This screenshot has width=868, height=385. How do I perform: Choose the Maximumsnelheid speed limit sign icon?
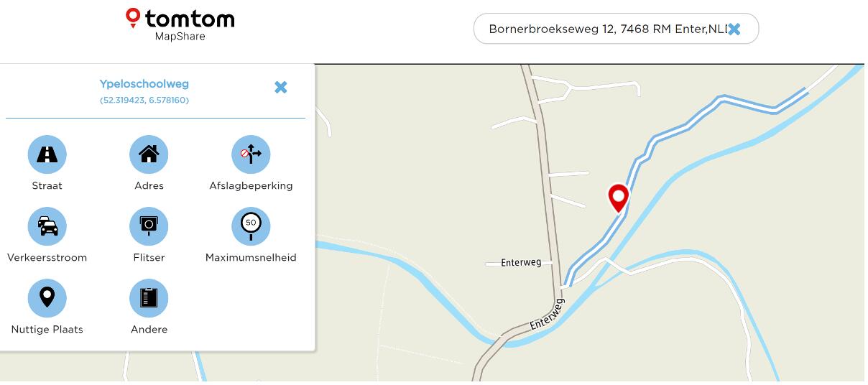251,226
